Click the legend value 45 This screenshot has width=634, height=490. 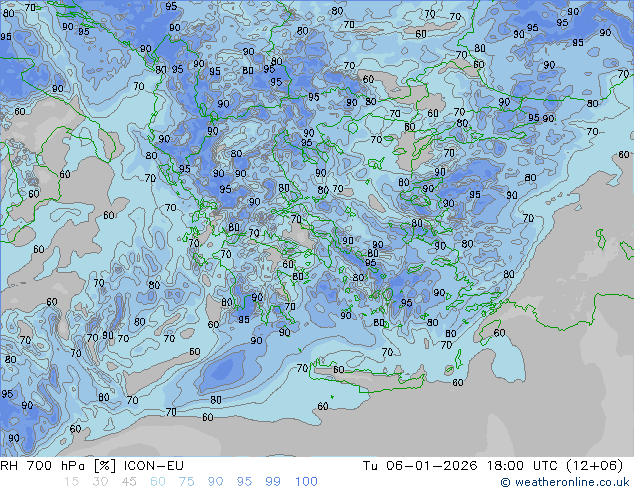point(129,482)
